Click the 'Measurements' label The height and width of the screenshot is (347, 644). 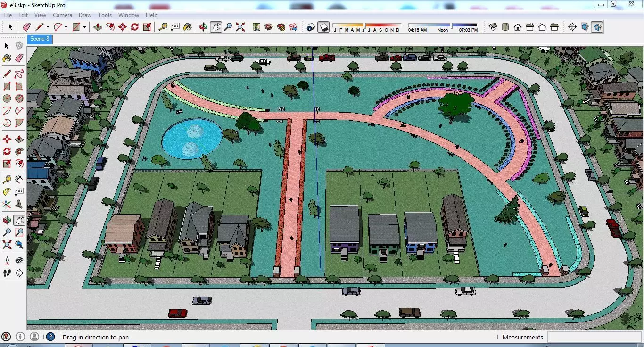pyautogui.click(x=523, y=338)
